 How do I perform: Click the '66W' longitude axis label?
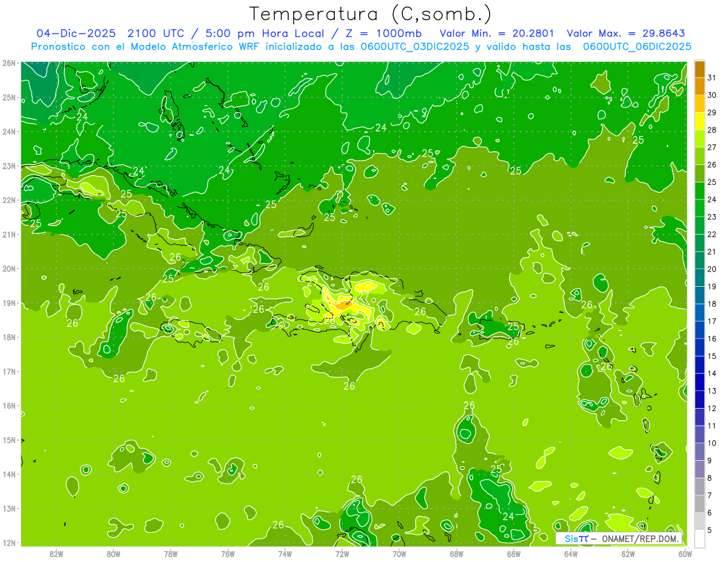[514, 554]
